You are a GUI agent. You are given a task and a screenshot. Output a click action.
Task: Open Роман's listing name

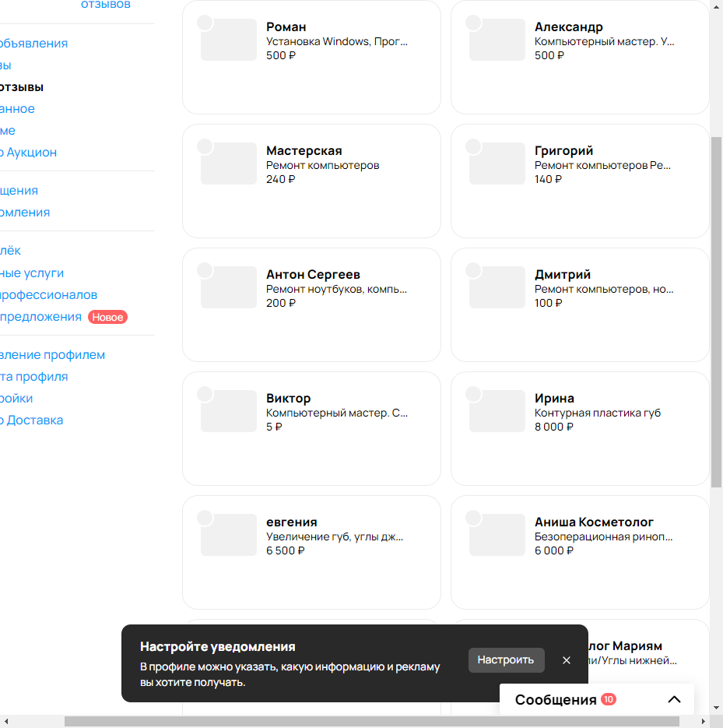(286, 27)
